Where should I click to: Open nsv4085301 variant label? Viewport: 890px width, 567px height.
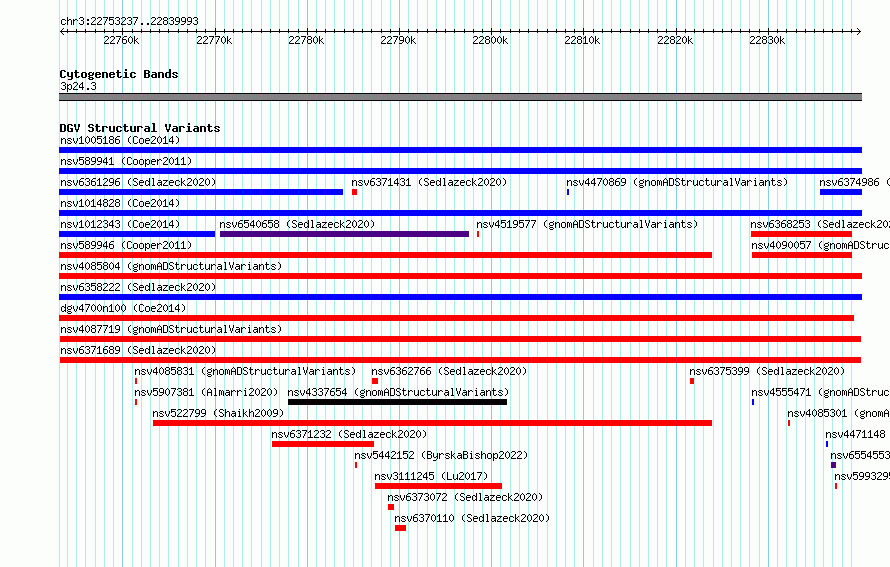[x=838, y=413]
